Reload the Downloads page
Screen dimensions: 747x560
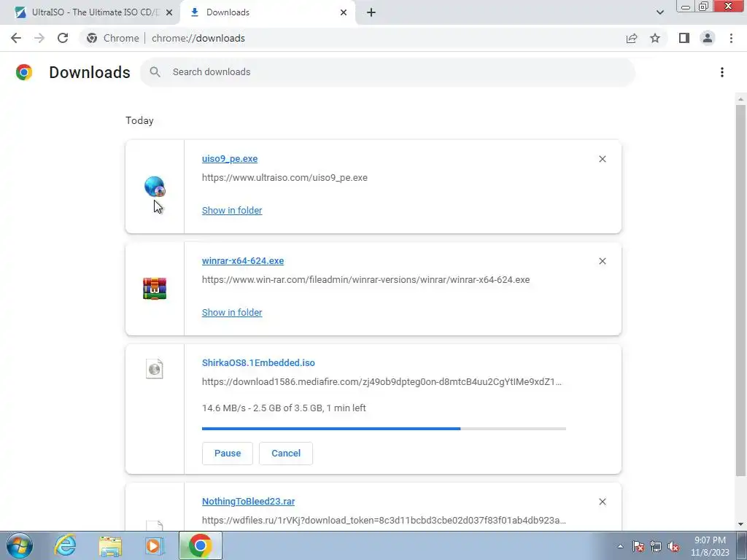point(63,38)
